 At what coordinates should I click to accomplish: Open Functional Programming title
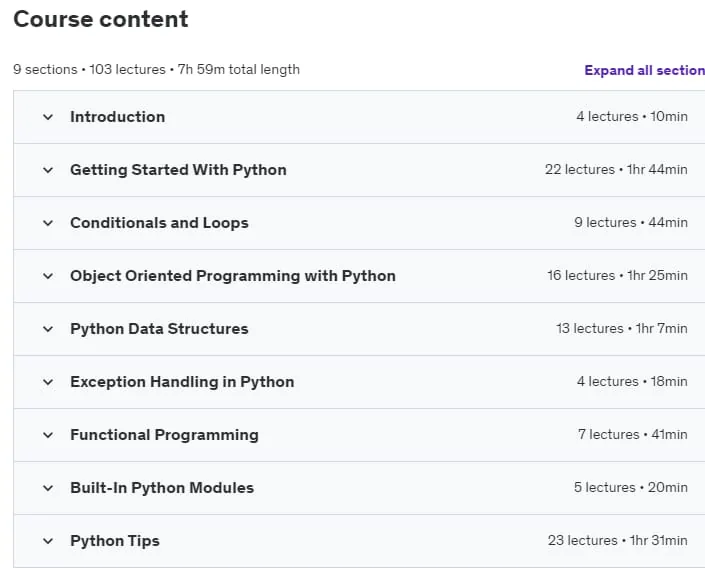tap(164, 435)
